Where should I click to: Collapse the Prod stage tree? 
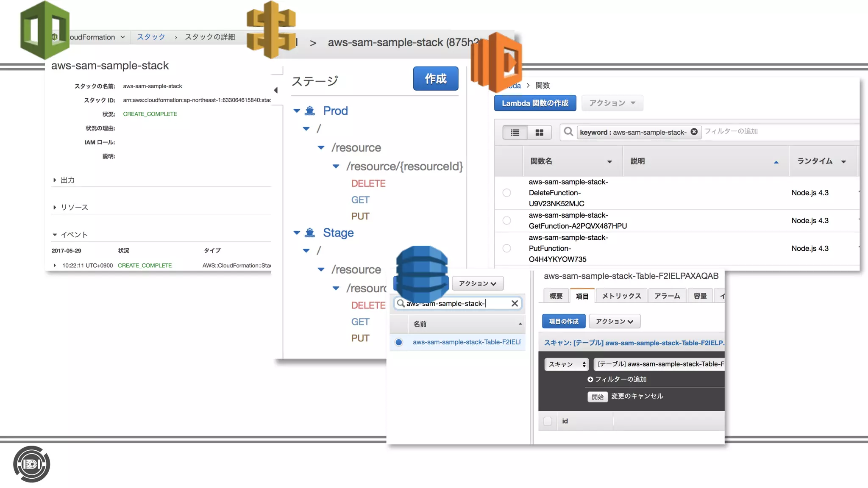point(297,111)
